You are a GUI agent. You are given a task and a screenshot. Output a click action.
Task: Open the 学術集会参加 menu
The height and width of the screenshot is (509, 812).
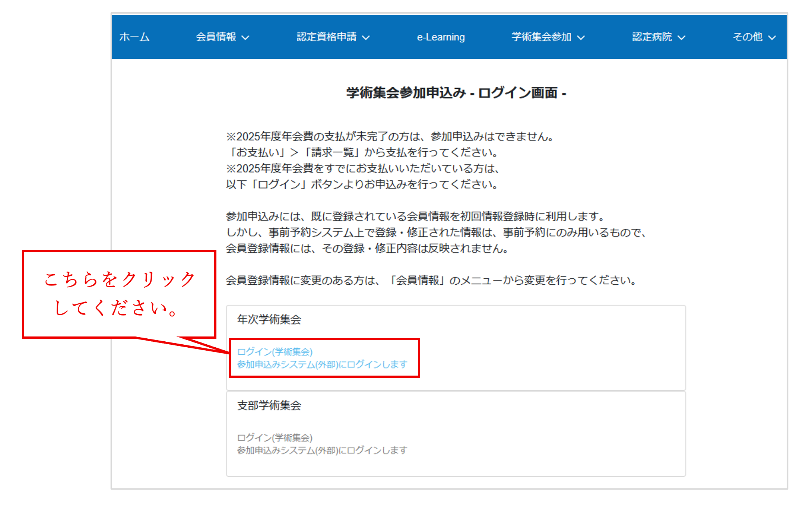pos(541,37)
